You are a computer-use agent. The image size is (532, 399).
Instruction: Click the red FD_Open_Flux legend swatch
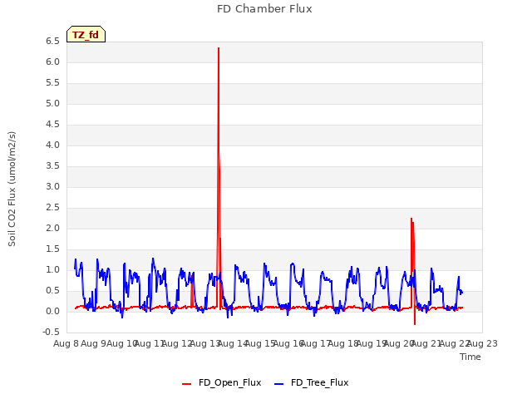pos(186,384)
